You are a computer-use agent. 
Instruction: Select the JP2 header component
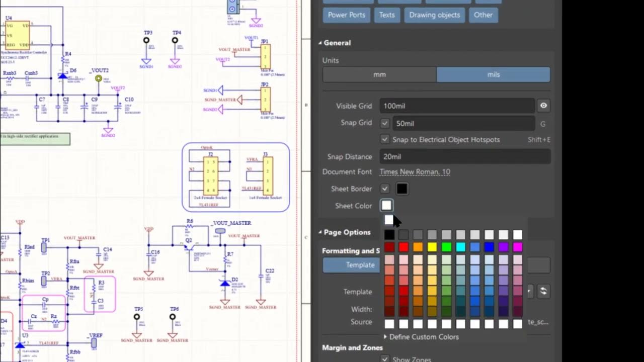point(265,100)
